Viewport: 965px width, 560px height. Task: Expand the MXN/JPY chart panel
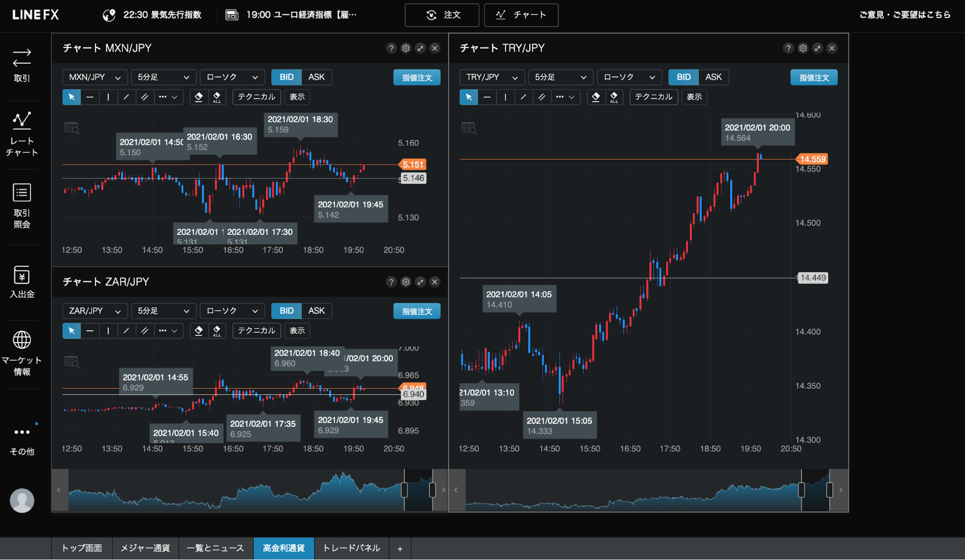click(420, 48)
